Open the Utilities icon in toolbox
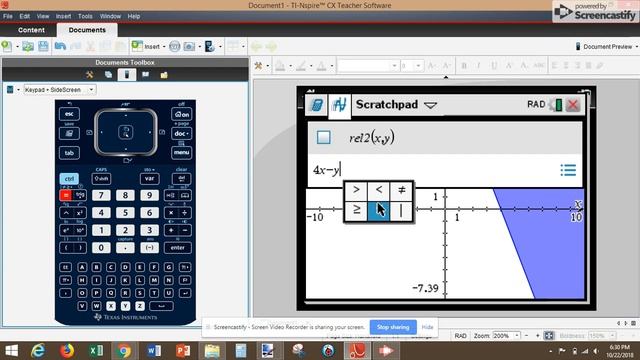The height and width of the screenshot is (360, 640). point(145,75)
